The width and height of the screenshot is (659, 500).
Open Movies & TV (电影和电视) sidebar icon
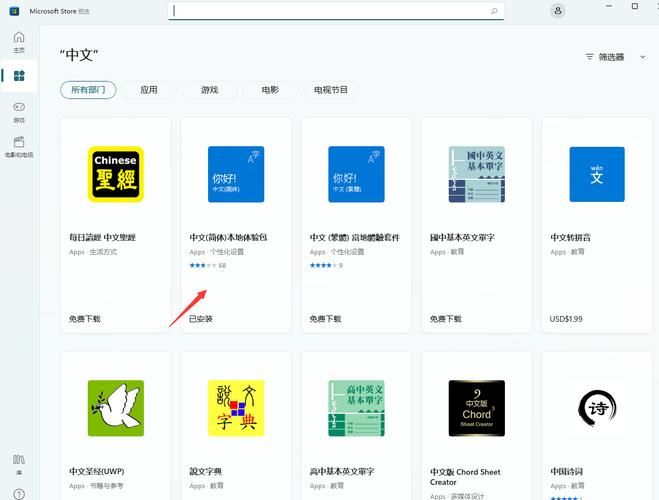(19, 146)
